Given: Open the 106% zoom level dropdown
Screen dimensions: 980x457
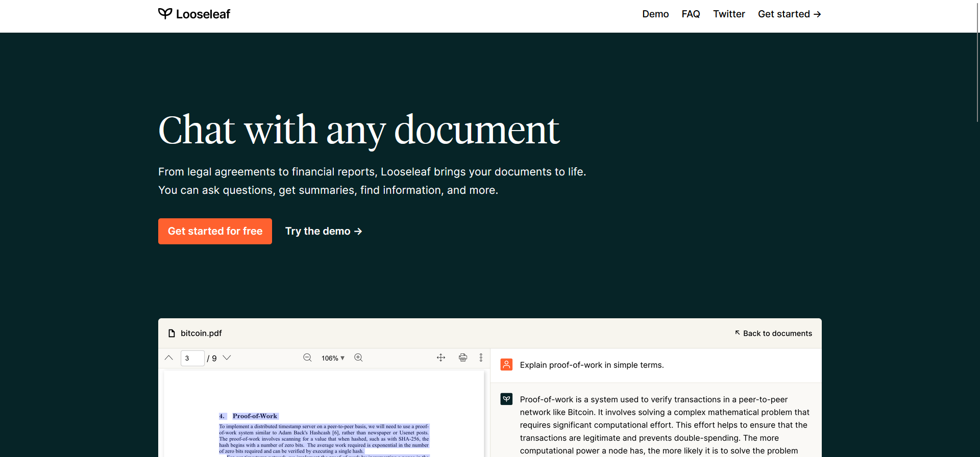Looking at the screenshot, I should tap(333, 358).
